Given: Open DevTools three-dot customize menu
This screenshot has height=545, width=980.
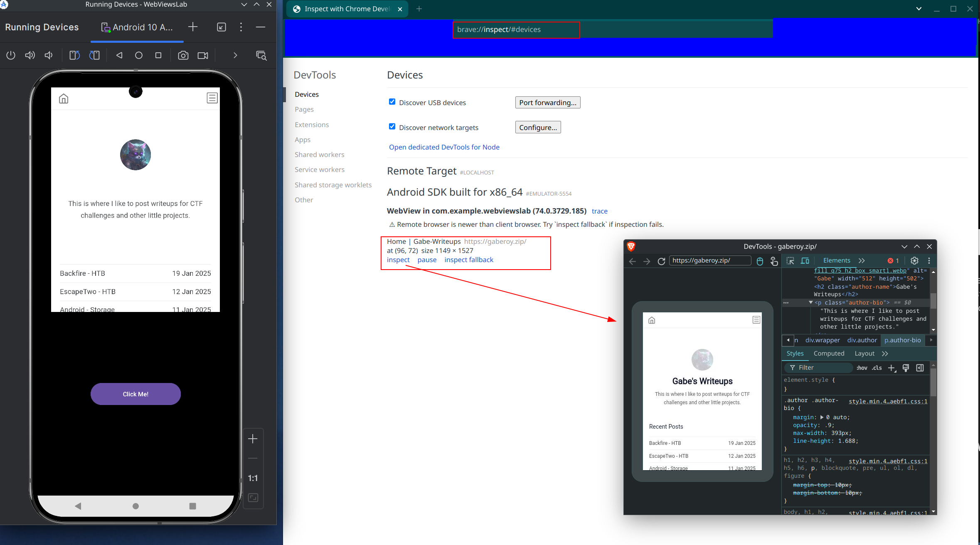Looking at the screenshot, I should (929, 260).
